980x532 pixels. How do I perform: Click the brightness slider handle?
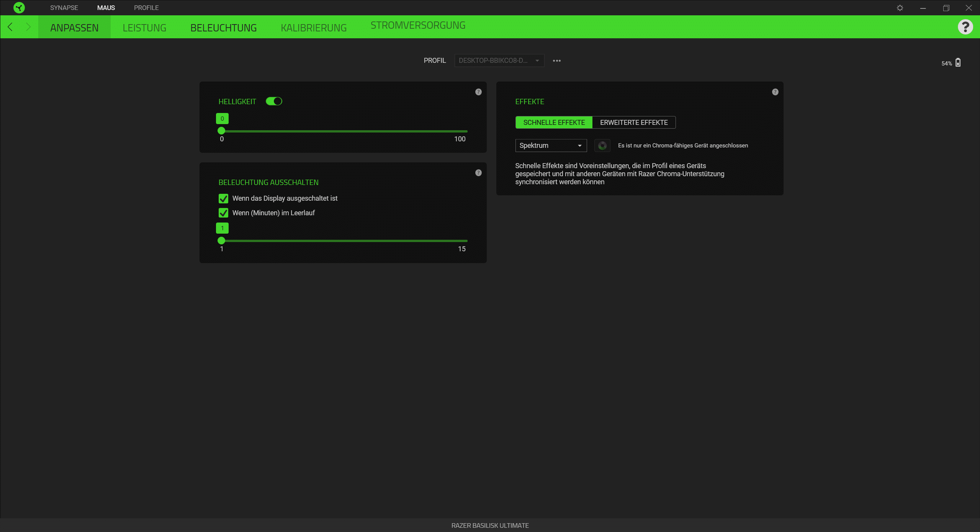[221, 131]
